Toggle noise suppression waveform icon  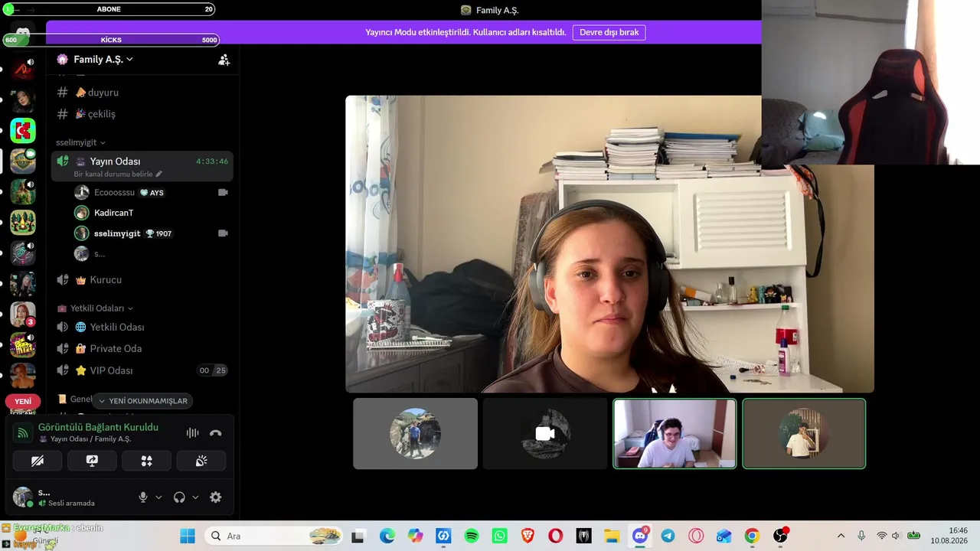pos(192,432)
